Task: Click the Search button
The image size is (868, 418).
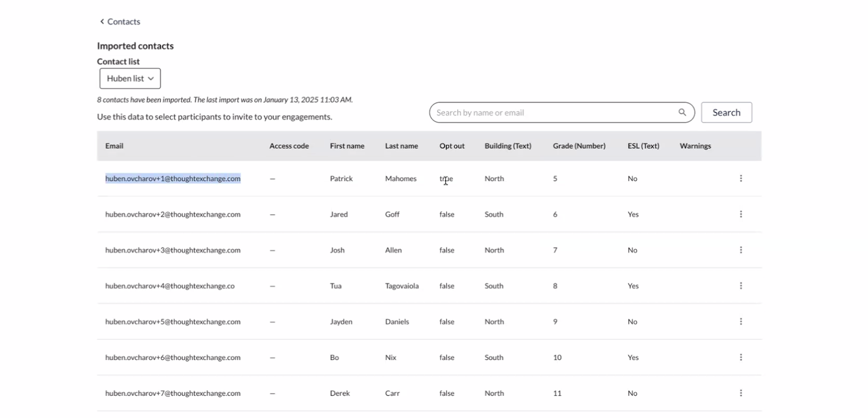Action: pyautogui.click(x=726, y=112)
